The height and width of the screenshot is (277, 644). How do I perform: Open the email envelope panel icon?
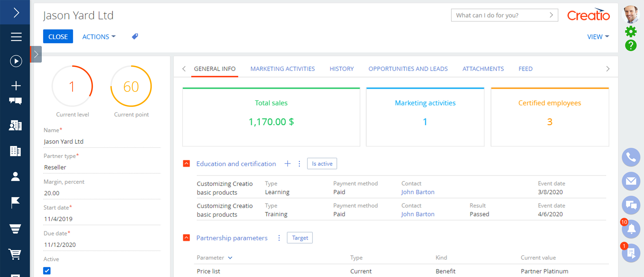tap(631, 181)
